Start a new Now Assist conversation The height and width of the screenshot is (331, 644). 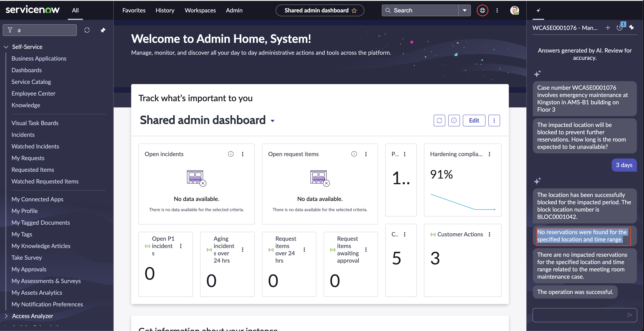[x=608, y=28]
